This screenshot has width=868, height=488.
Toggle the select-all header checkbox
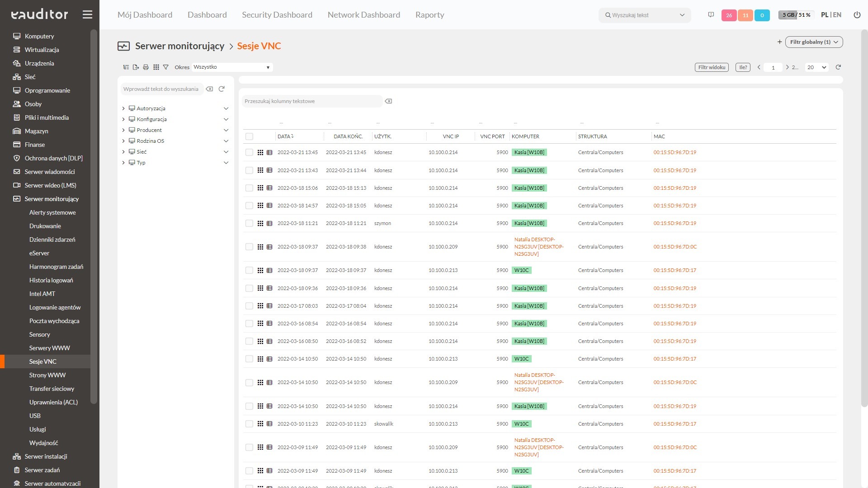coord(249,136)
